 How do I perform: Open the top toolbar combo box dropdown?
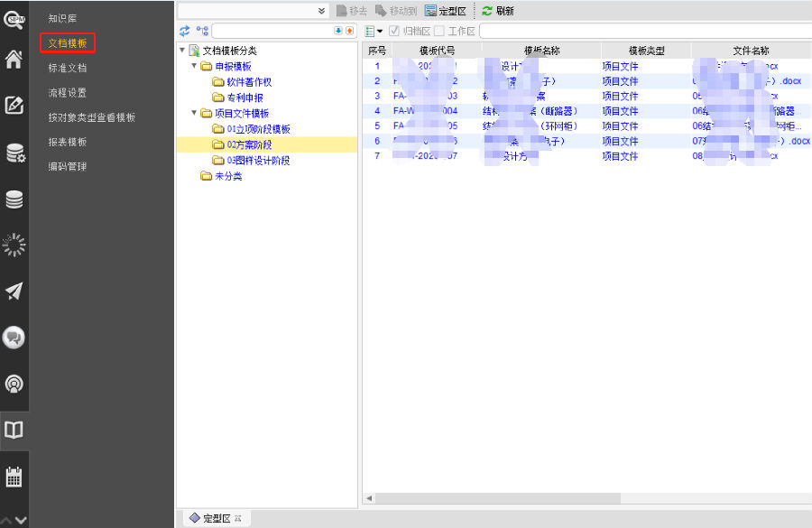(x=322, y=11)
